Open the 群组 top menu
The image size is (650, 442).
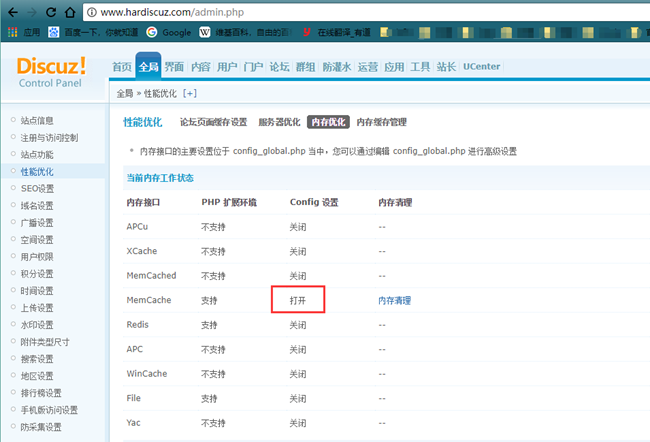(x=306, y=67)
